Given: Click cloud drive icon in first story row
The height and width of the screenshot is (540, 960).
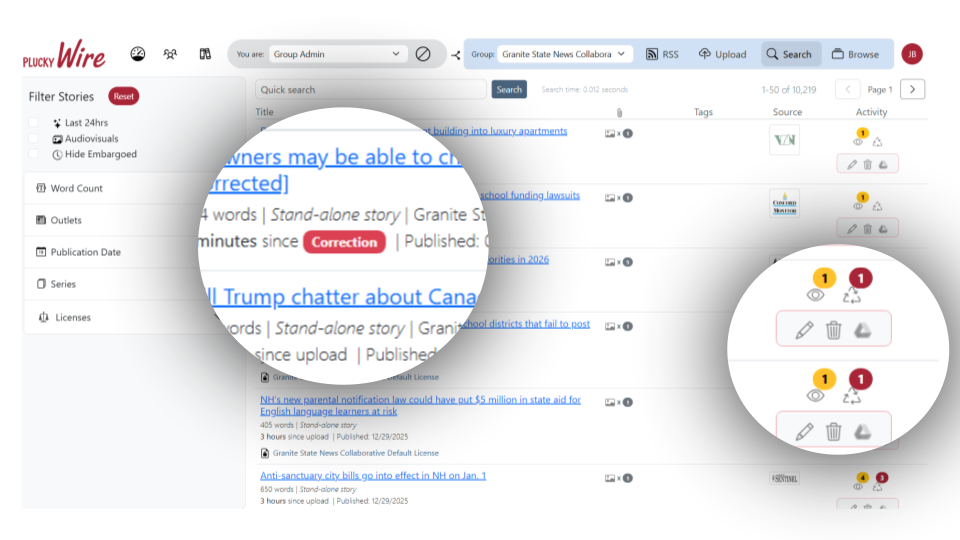Looking at the screenshot, I should [x=883, y=164].
